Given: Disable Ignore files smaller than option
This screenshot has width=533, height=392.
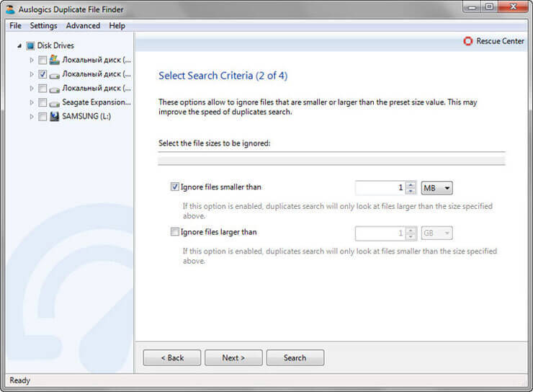Looking at the screenshot, I should 174,187.
